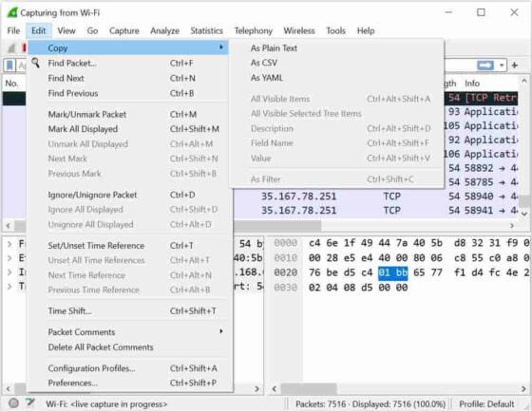The width and height of the screenshot is (532, 412).
Task: Click the Wireshark shark fin logo
Action: point(12,12)
